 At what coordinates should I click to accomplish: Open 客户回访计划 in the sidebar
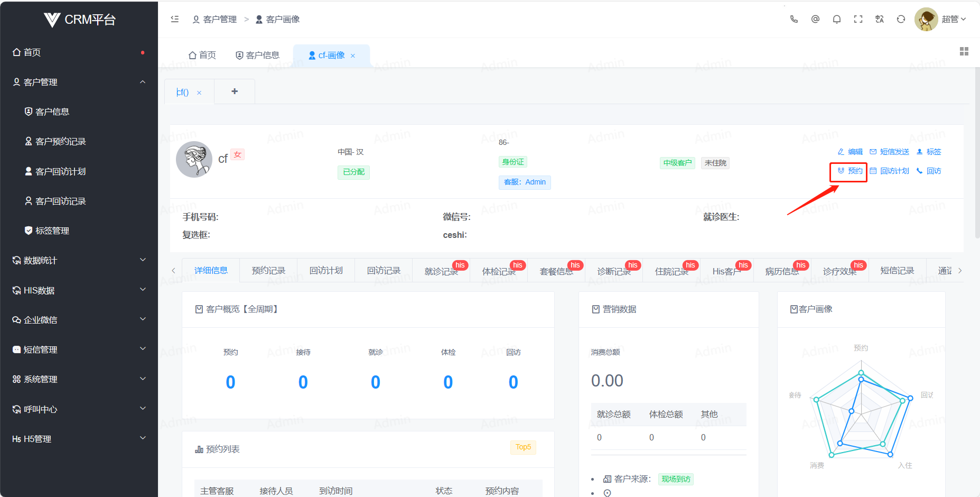[x=79, y=171]
